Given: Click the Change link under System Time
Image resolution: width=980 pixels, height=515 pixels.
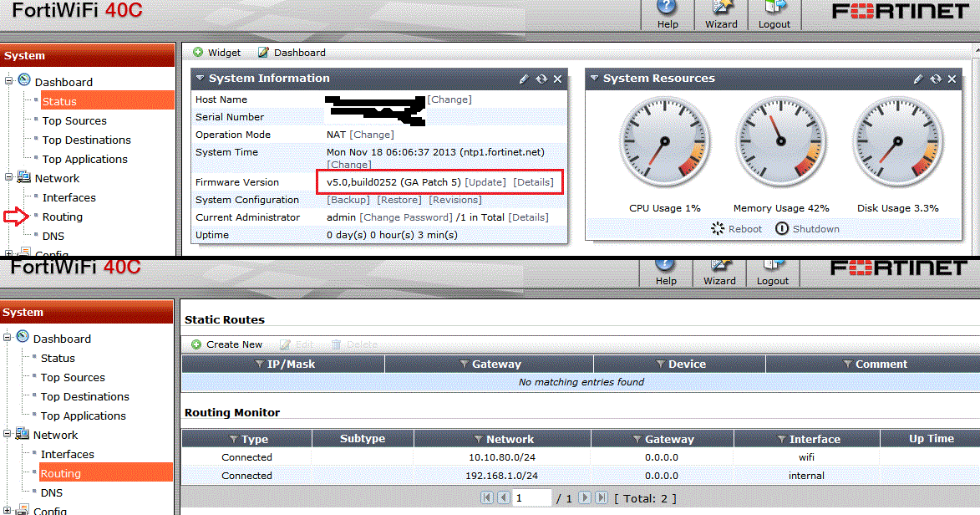Looking at the screenshot, I should point(348,165).
